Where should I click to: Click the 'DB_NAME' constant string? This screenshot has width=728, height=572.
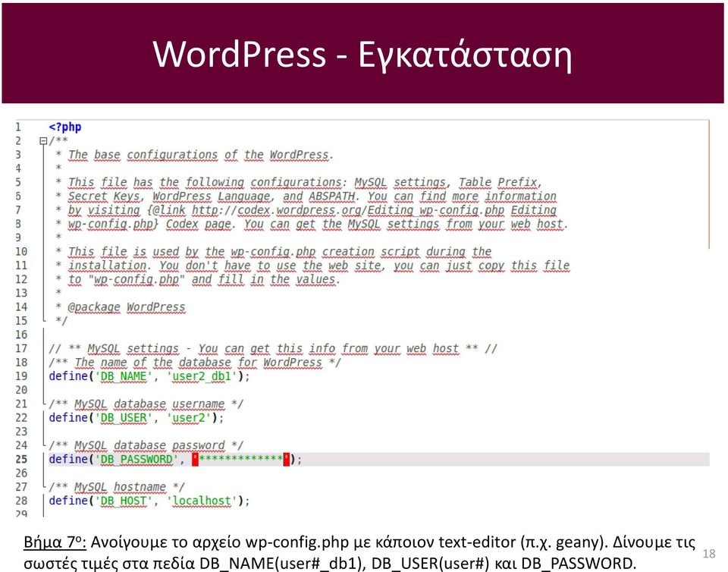click(124, 376)
